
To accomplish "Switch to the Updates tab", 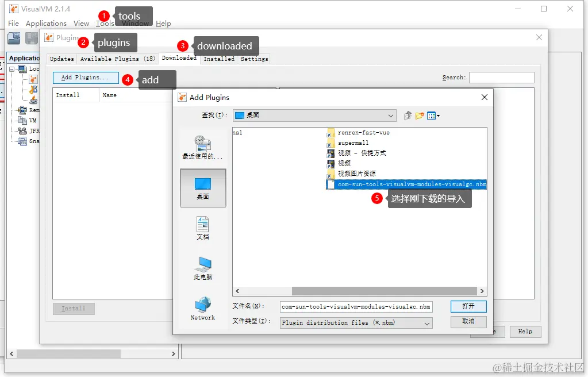I will tap(62, 59).
